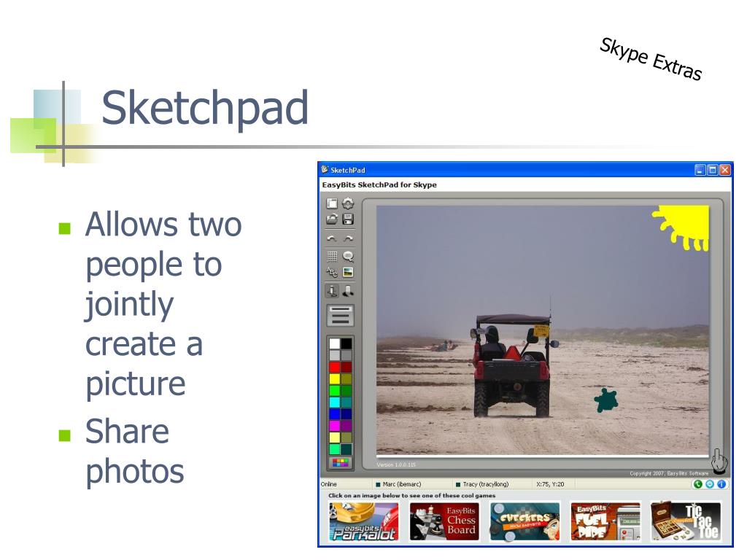Pick the dark teal swatch in the bottom row

(x=347, y=449)
